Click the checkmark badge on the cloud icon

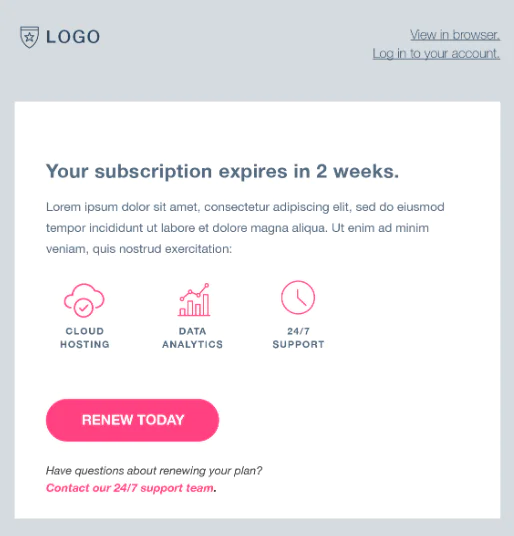pyautogui.click(x=83, y=308)
